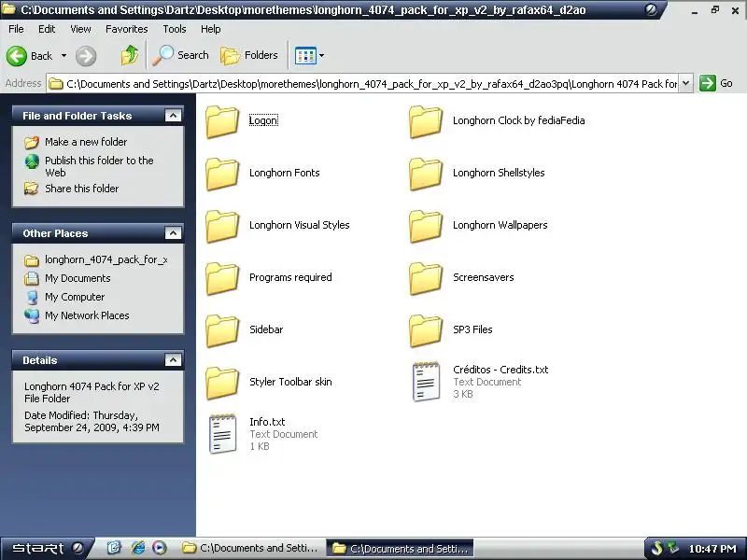
Task: Switch to first C:\Documents taskbar window
Action: [250, 548]
